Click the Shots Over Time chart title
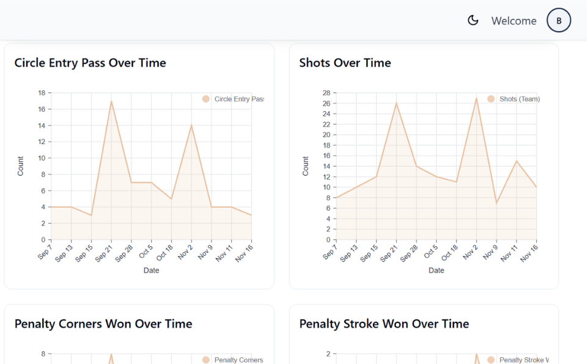Viewport: 588px width, 364px height. (x=345, y=62)
